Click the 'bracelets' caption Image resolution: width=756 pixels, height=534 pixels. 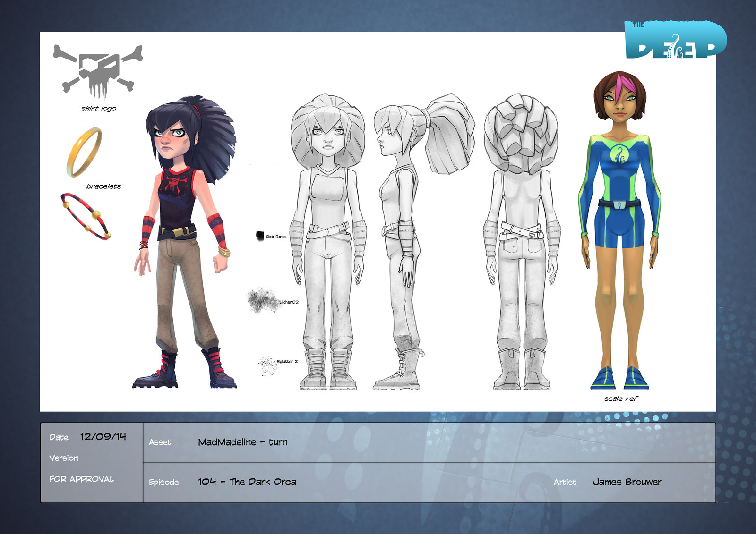coord(103,186)
